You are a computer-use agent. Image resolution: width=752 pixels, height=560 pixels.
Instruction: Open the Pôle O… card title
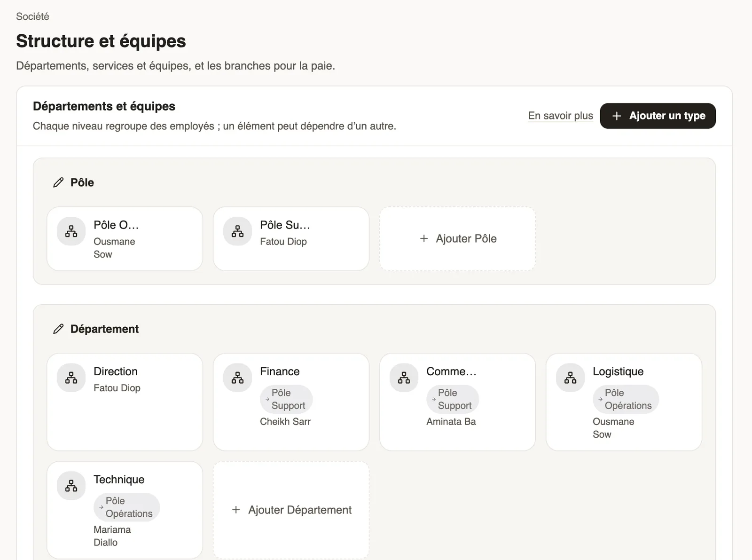coord(116,225)
